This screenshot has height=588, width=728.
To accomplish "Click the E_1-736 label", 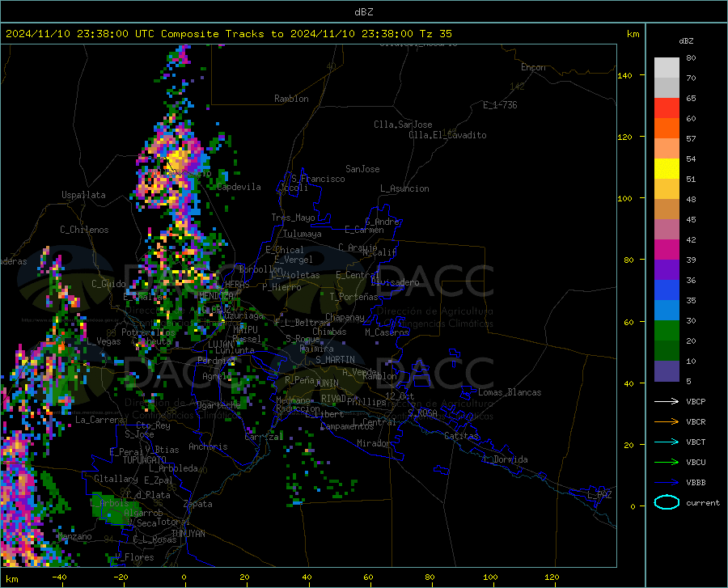I will coord(500,105).
